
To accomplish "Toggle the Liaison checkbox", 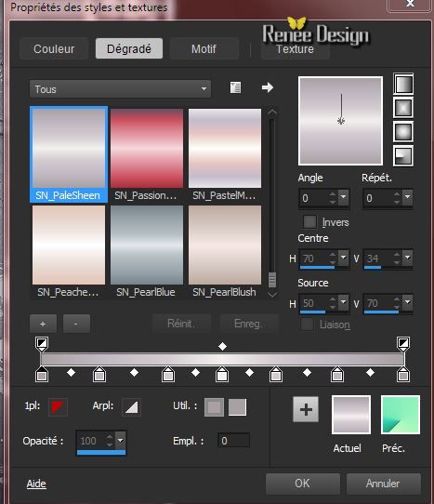I will (x=307, y=324).
